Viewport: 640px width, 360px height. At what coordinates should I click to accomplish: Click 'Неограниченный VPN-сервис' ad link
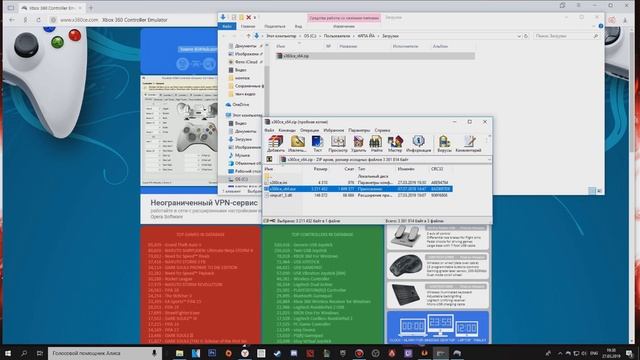click(204, 203)
